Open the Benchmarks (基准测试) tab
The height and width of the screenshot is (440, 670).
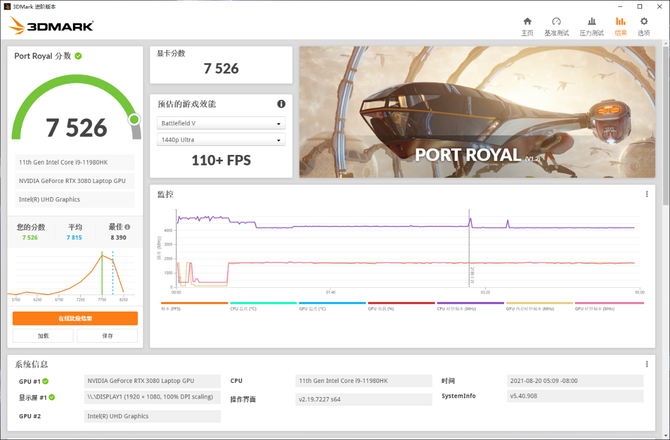[556, 26]
